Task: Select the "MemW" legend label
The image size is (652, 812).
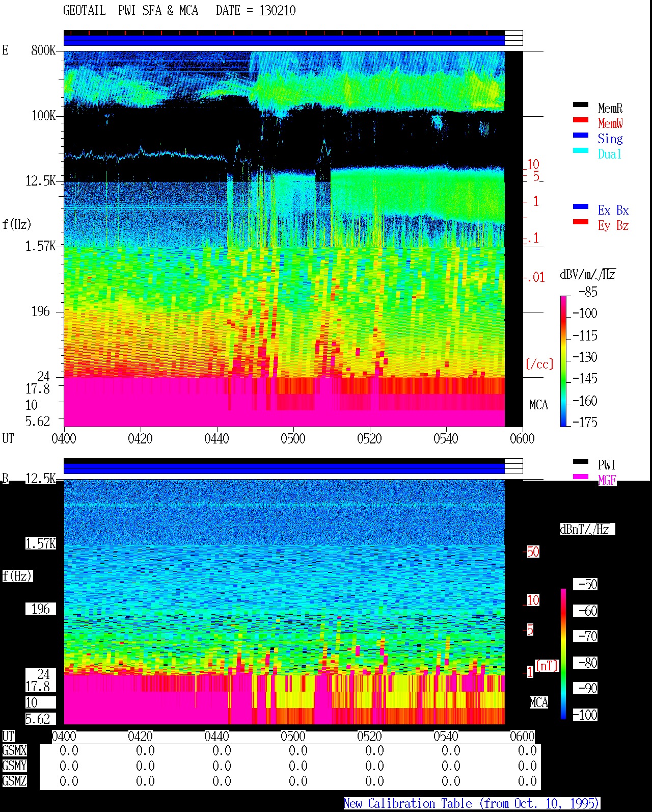Action: tap(610, 123)
